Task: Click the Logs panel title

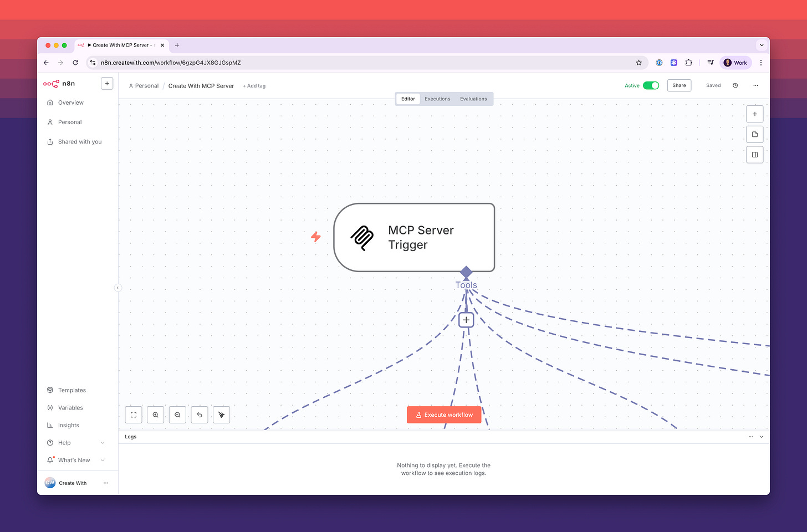Action: (x=131, y=437)
